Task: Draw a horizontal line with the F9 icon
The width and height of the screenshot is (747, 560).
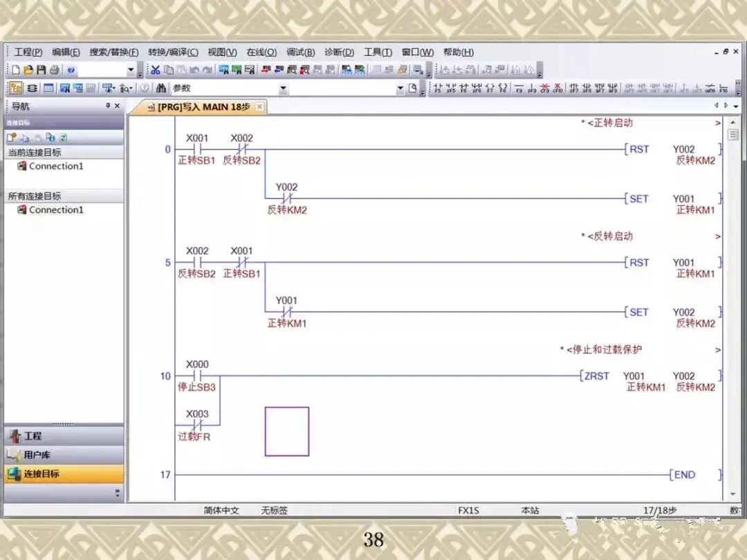Action: pos(519,88)
